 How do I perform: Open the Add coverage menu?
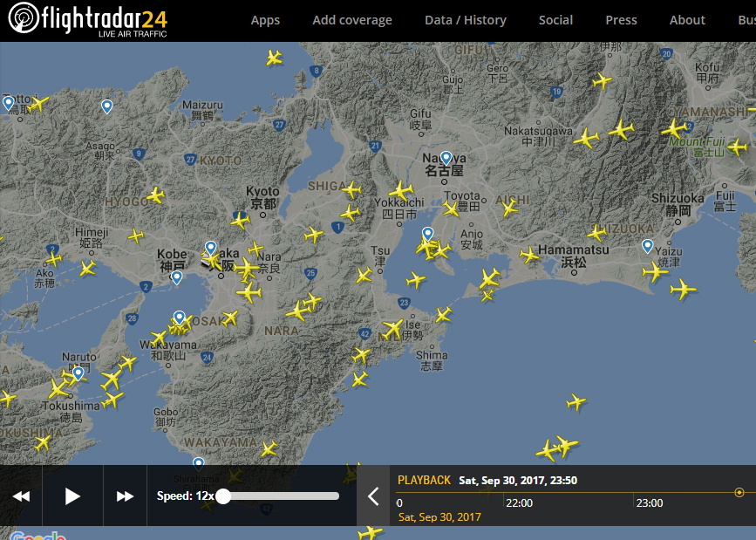(352, 20)
